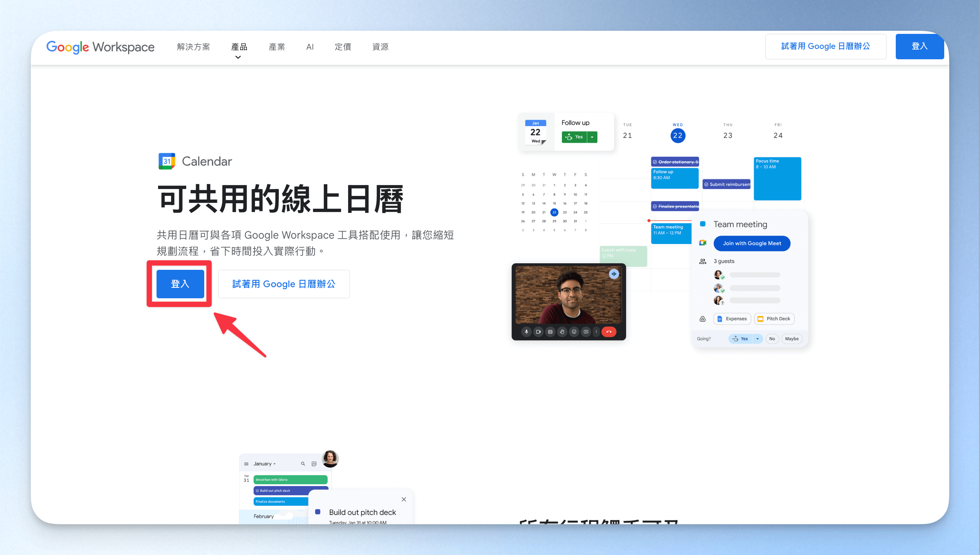This screenshot has height=555, width=980.
Task: Select the No RSVP option
Action: [772, 339]
